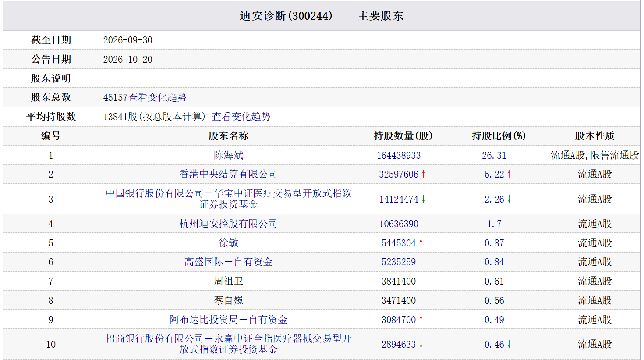
Task: Click the 26.31 holding percentage
Action: (494, 155)
